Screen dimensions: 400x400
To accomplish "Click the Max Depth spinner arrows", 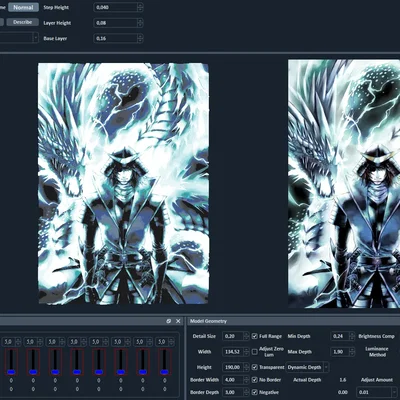I will tap(352, 352).
